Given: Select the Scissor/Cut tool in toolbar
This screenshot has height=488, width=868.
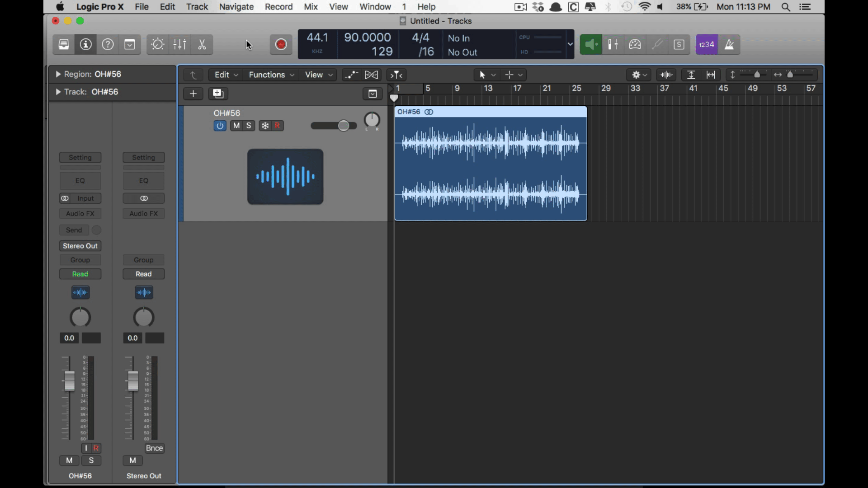Looking at the screenshot, I should [202, 44].
